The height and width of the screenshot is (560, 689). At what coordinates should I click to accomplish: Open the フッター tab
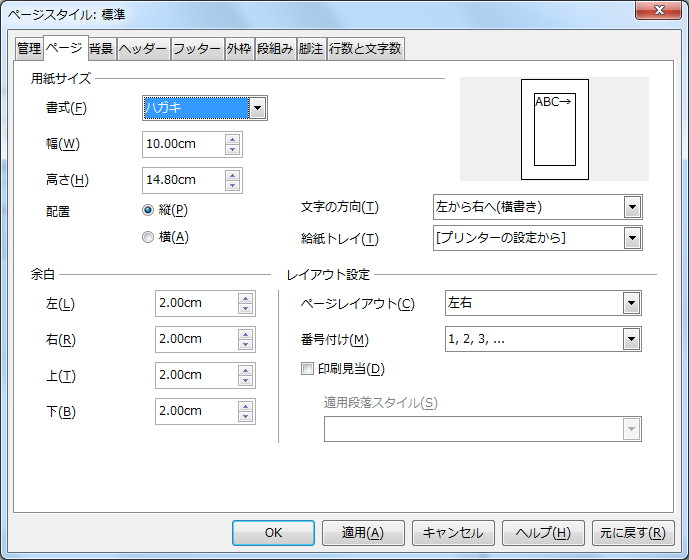[196, 48]
